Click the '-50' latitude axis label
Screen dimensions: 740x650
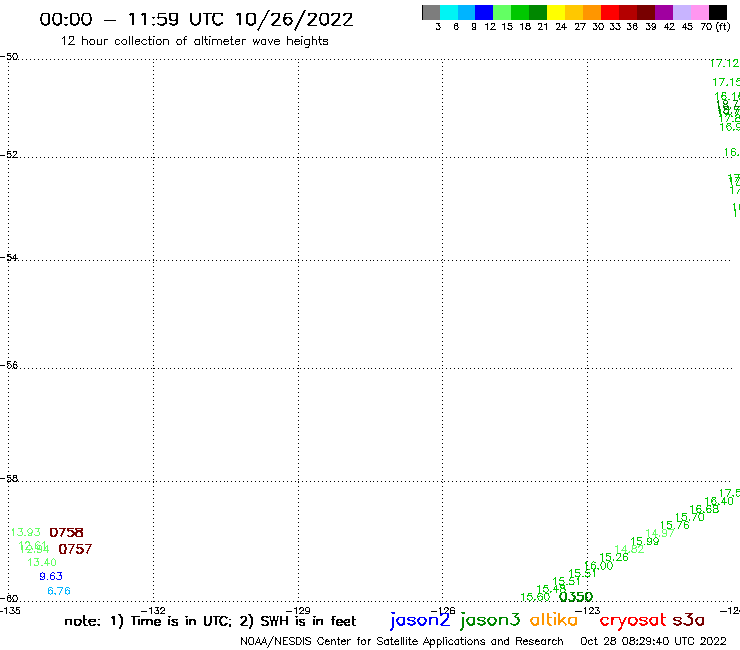point(9,57)
